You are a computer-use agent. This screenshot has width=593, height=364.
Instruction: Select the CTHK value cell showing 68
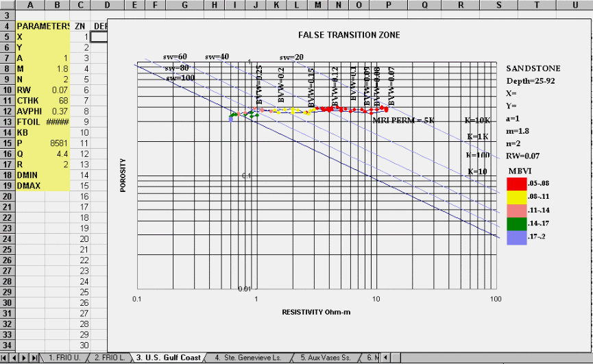point(57,100)
